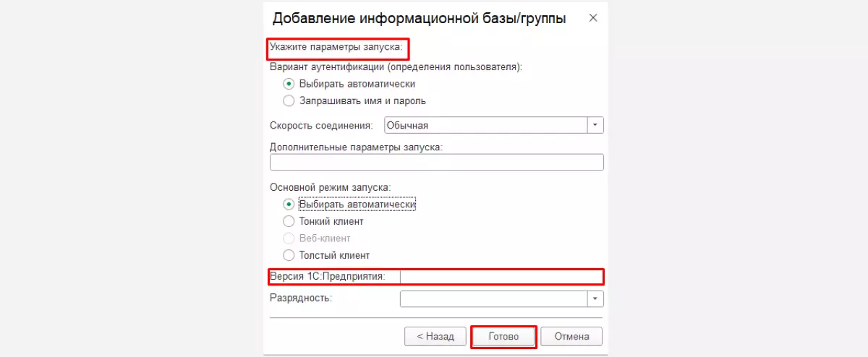Close the Добавление информационной базы dialog

[593, 18]
